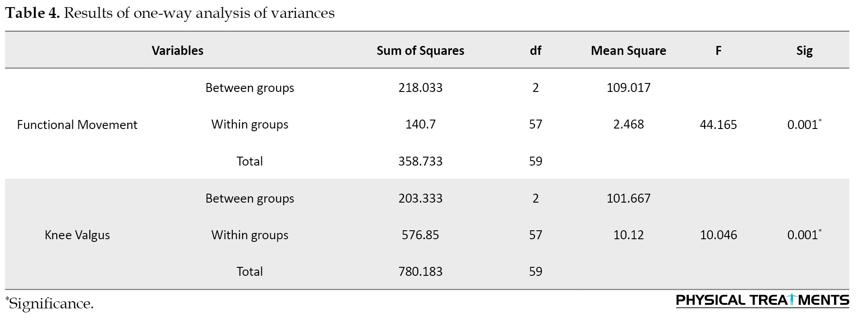This screenshot has width=868, height=324.
Task: Select the Knee Valgus row label
Action: click(77, 235)
